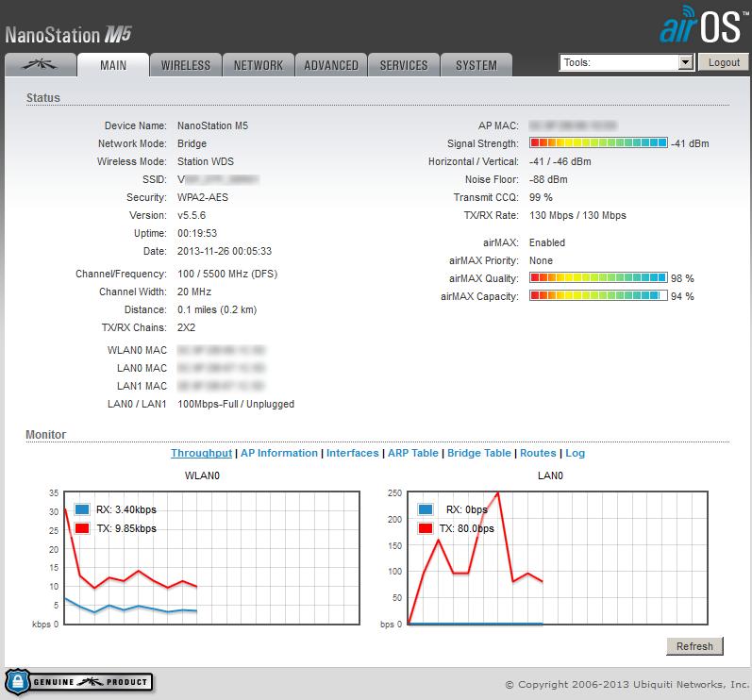Click the NanoStation M5 header title
This screenshot has width=752, height=700.
pyautogui.click(x=68, y=35)
